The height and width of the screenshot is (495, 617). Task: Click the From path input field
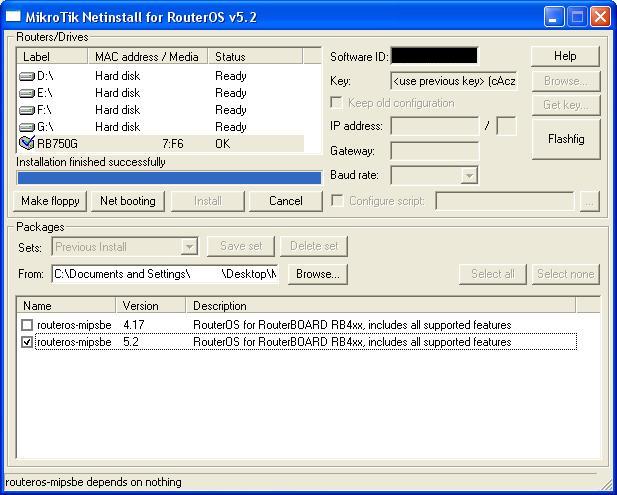[165, 274]
